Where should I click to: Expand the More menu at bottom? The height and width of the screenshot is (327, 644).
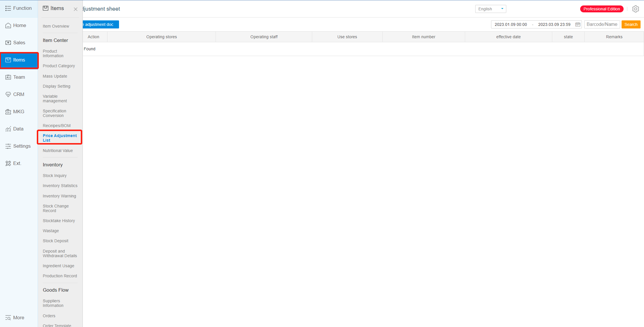click(15, 318)
